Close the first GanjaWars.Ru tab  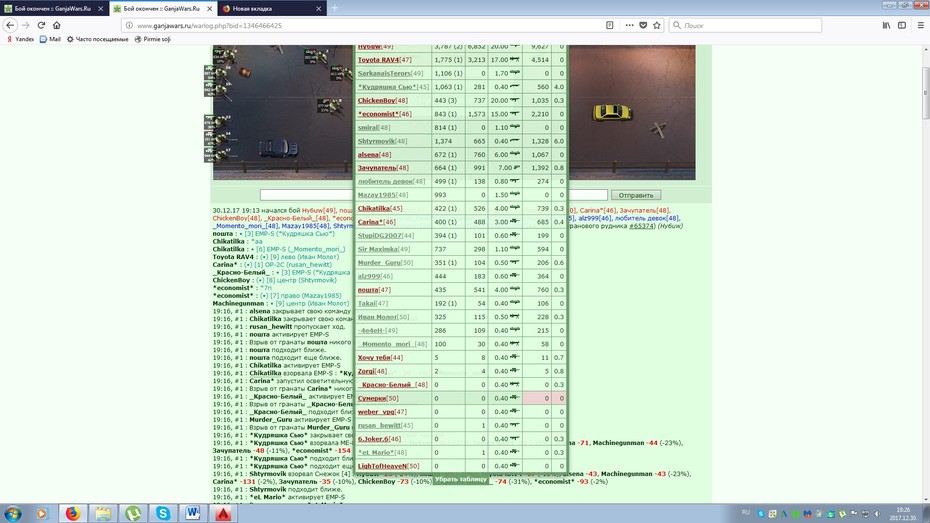[x=100, y=8]
